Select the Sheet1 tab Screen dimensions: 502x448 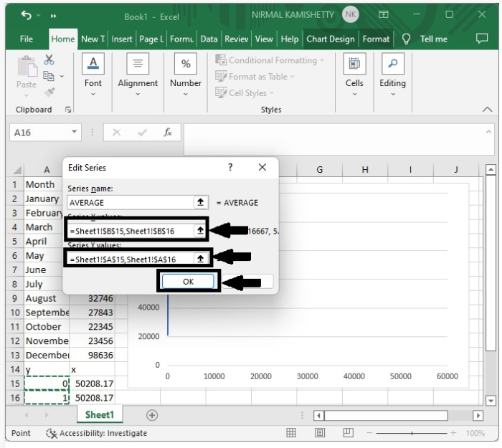(100, 415)
